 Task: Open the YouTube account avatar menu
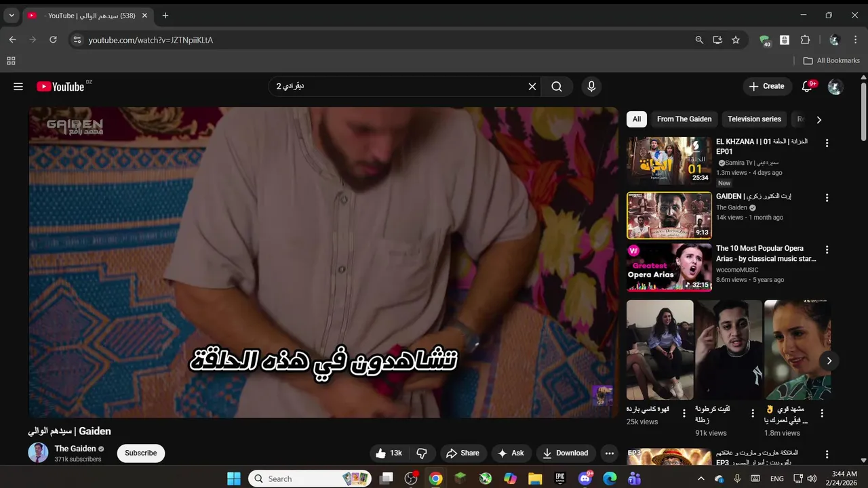[835, 87]
